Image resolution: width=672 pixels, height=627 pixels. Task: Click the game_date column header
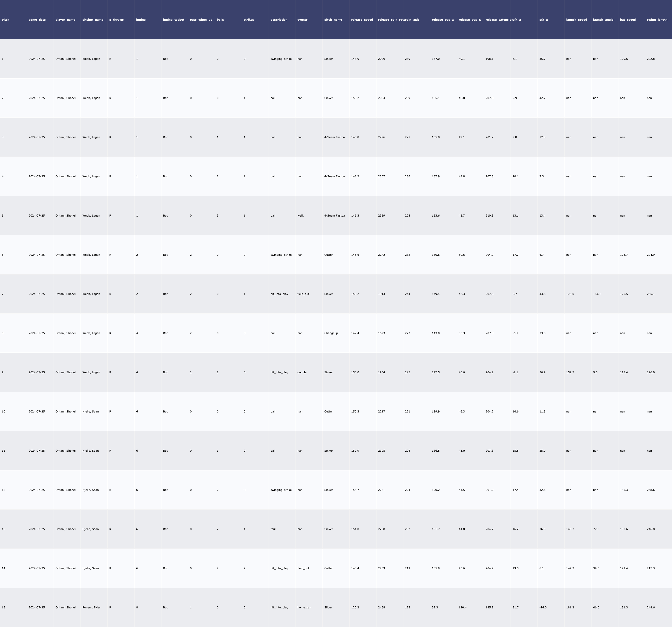point(37,20)
